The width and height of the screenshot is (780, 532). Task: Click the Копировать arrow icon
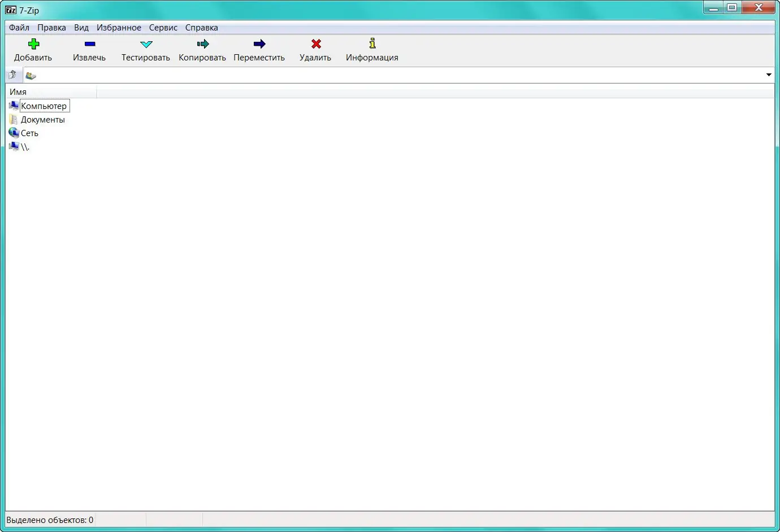pyautogui.click(x=203, y=44)
